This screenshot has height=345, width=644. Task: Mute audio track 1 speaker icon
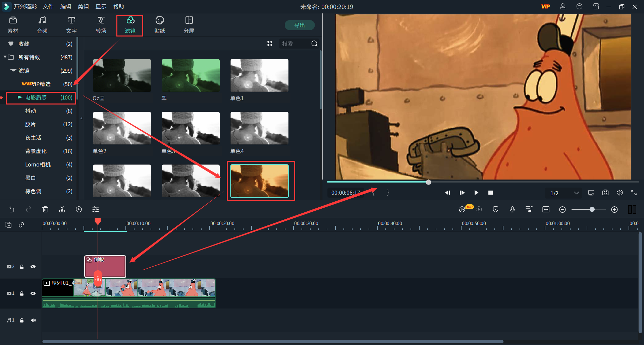coord(33,320)
